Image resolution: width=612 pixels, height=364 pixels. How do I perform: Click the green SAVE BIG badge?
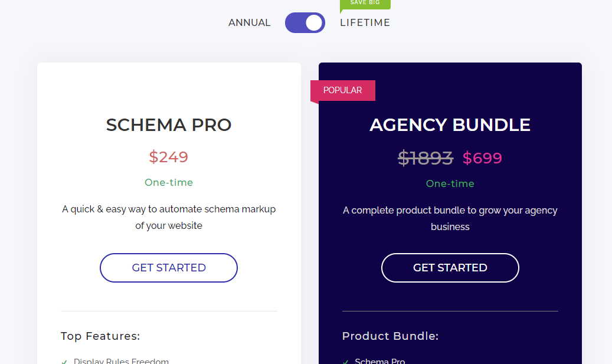pos(366,4)
